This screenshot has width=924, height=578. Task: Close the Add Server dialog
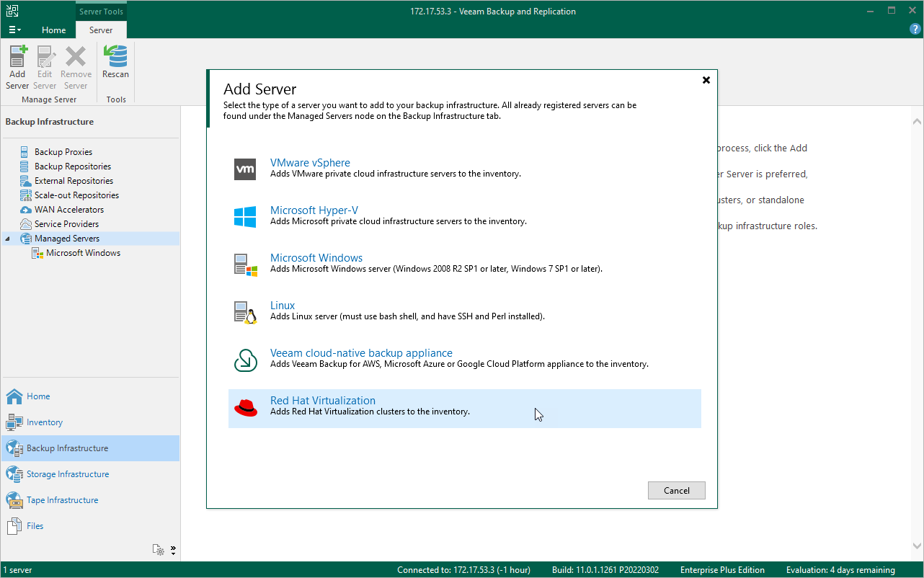[x=706, y=80]
